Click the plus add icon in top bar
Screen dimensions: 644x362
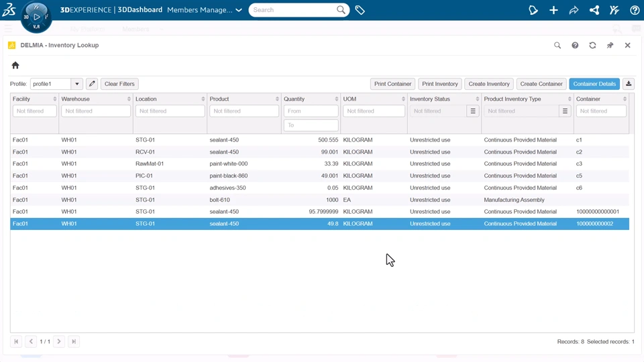(553, 10)
